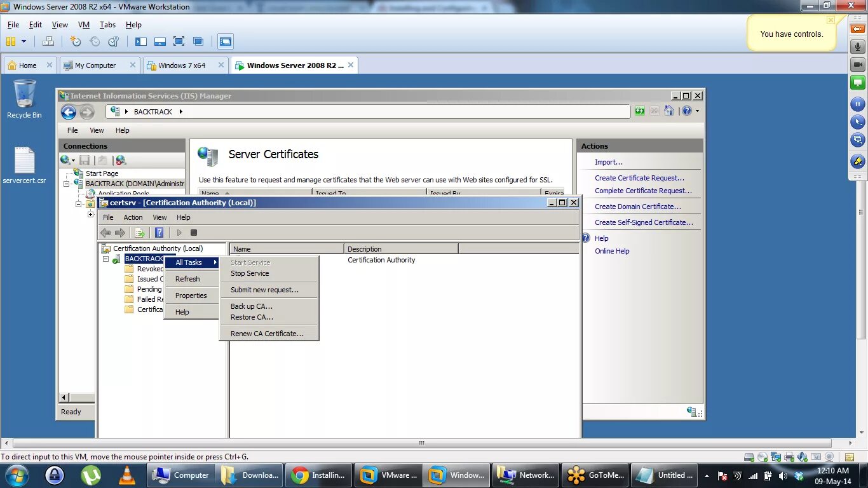Open certsrv Action menu
The image size is (868, 488).
pyautogui.click(x=133, y=217)
